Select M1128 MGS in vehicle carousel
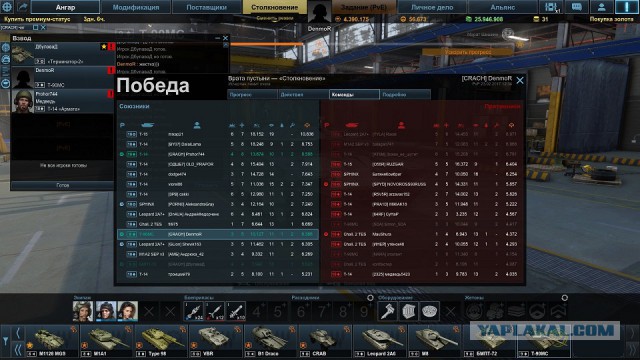The image size is (640, 360). click(x=51, y=342)
